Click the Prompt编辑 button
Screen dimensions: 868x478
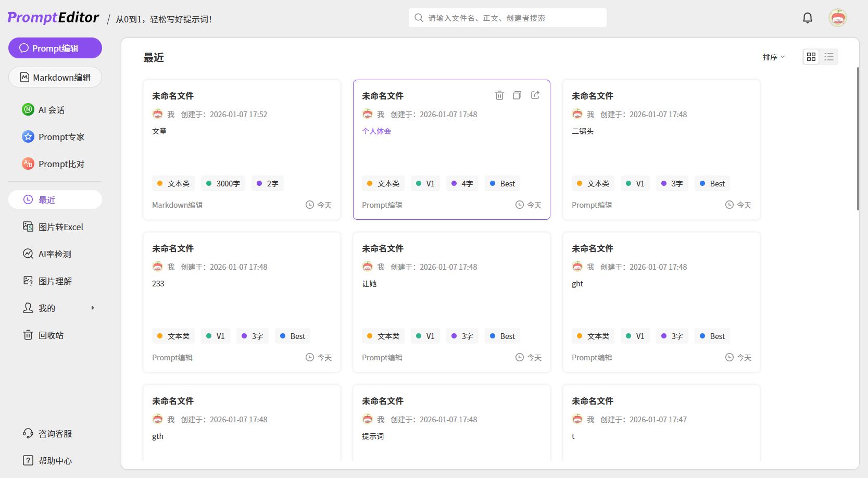point(55,48)
